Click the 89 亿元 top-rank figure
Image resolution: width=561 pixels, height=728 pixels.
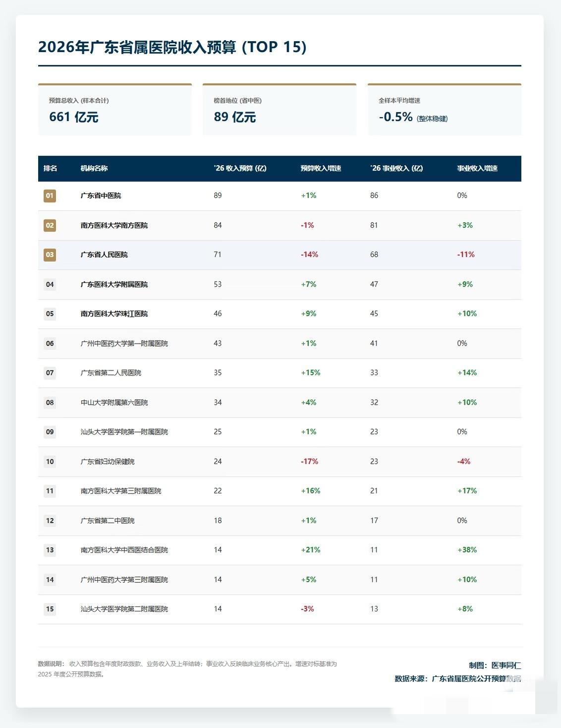click(x=235, y=117)
